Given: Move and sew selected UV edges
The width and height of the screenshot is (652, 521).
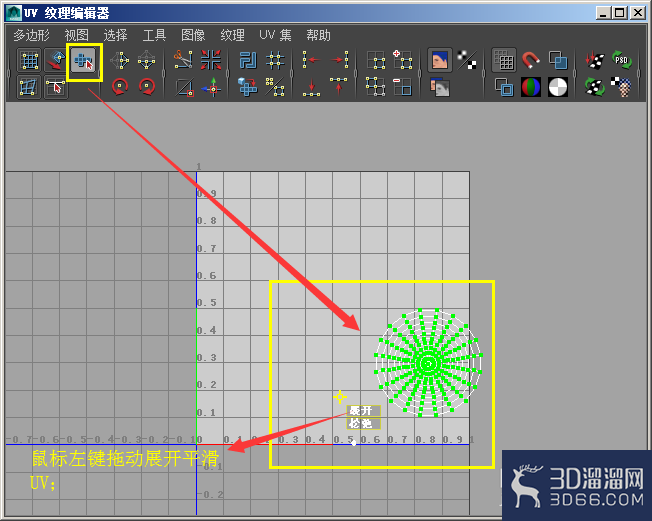Looking at the screenshot, I should [x=211, y=87].
